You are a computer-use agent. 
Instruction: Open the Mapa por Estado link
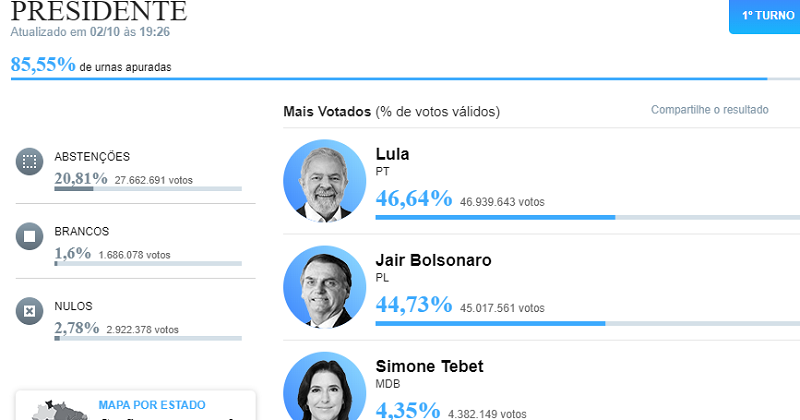coord(152,405)
